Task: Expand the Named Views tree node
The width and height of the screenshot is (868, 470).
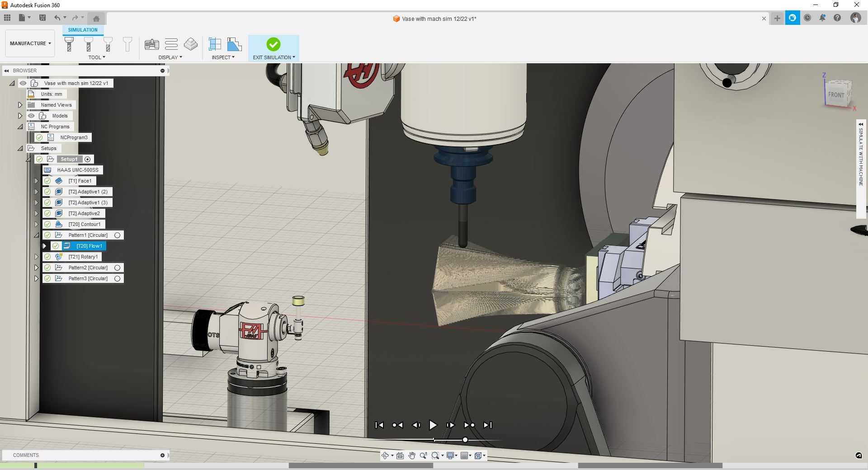Action: [x=20, y=105]
